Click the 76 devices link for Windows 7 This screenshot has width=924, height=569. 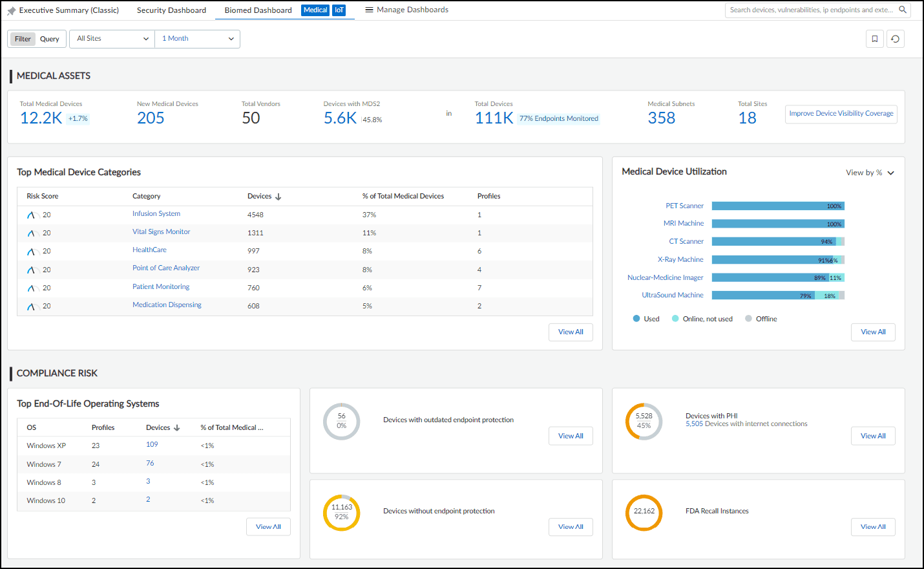[x=150, y=464]
